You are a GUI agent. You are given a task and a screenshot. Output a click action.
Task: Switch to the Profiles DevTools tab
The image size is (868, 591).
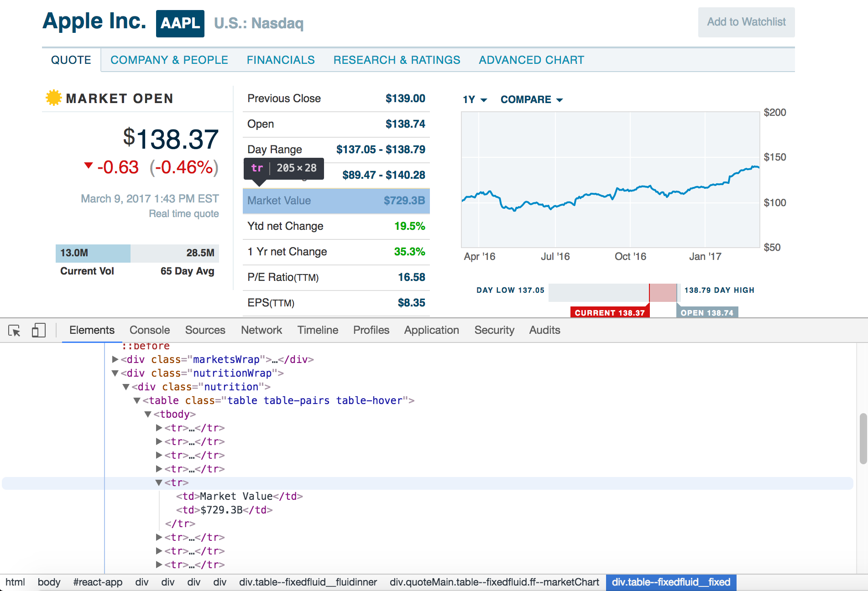(371, 330)
